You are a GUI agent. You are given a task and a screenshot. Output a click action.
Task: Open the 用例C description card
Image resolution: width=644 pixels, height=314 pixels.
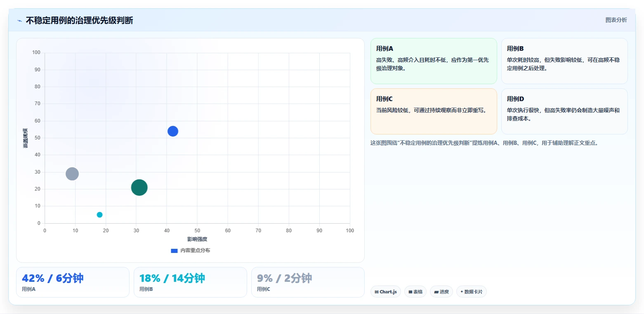[x=434, y=111]
